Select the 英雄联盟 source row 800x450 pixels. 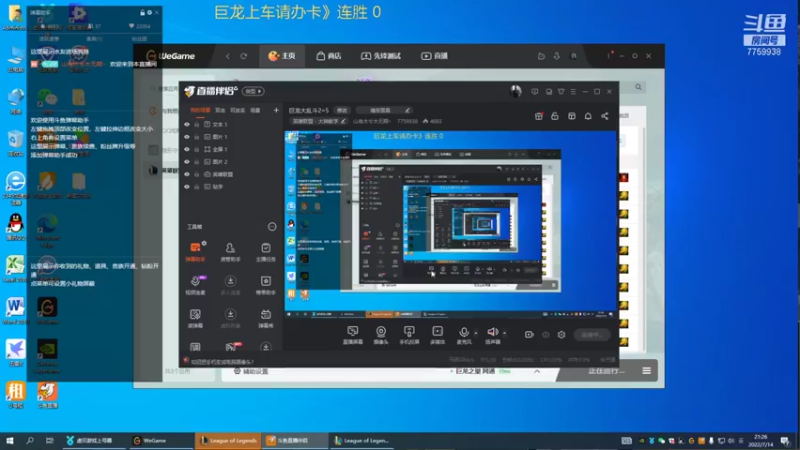click(x=231, y=174)
